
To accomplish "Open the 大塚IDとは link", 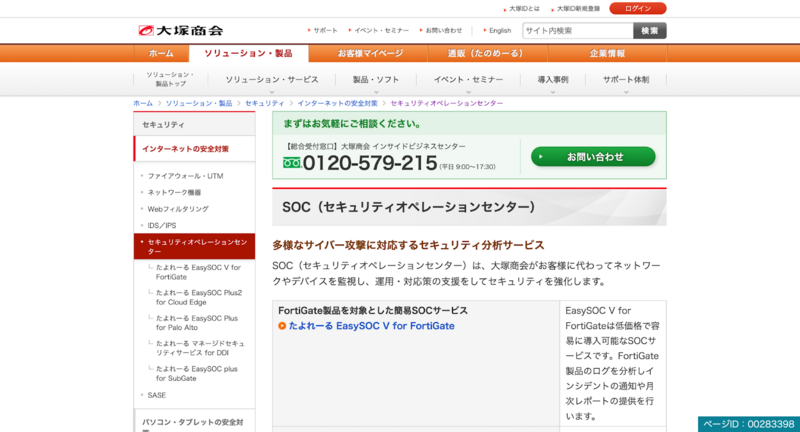I will click(523, 9).
